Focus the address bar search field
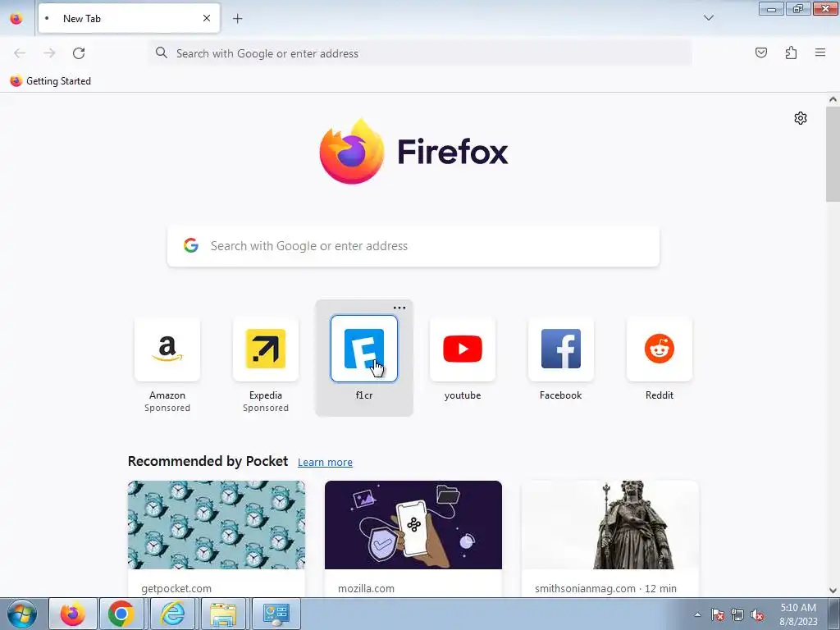 [x=421, y=53]
